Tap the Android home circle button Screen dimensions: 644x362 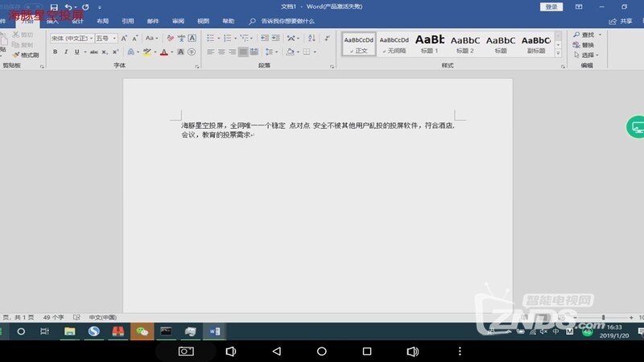click(x=322, y=352)
